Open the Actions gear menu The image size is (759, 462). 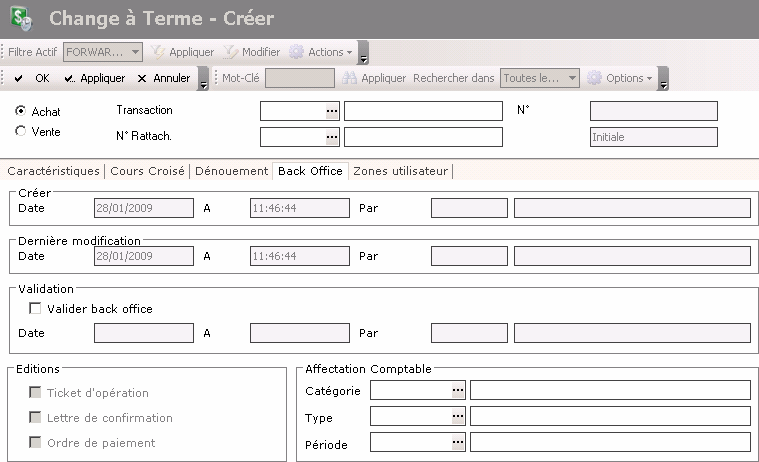click(x=320, y=52)
